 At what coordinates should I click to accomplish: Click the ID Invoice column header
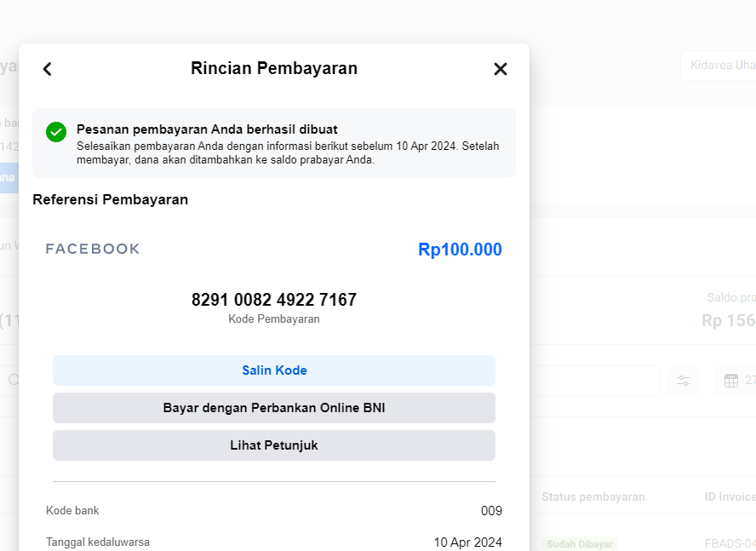(x=730, y=497)
